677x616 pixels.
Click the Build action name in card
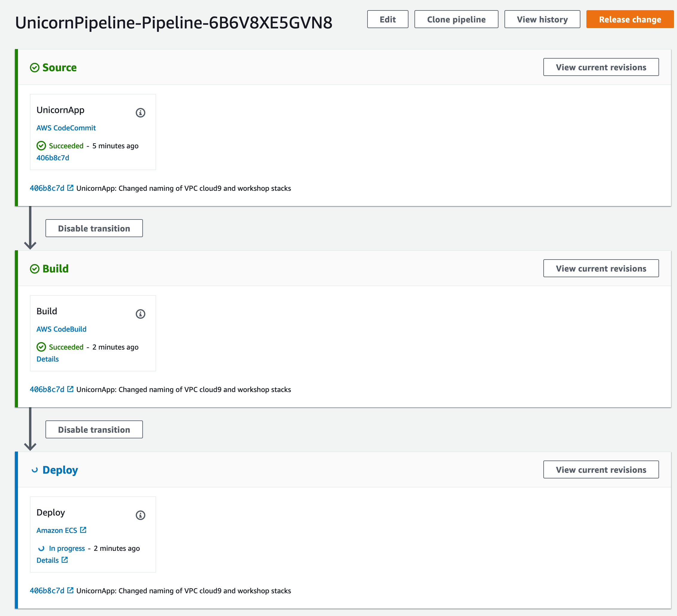click(47, 311)
